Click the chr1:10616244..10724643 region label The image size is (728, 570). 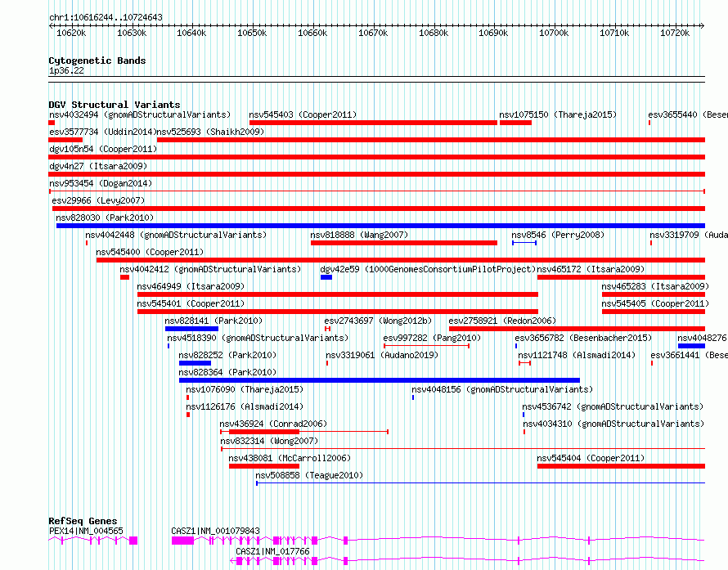pos(106,18)
